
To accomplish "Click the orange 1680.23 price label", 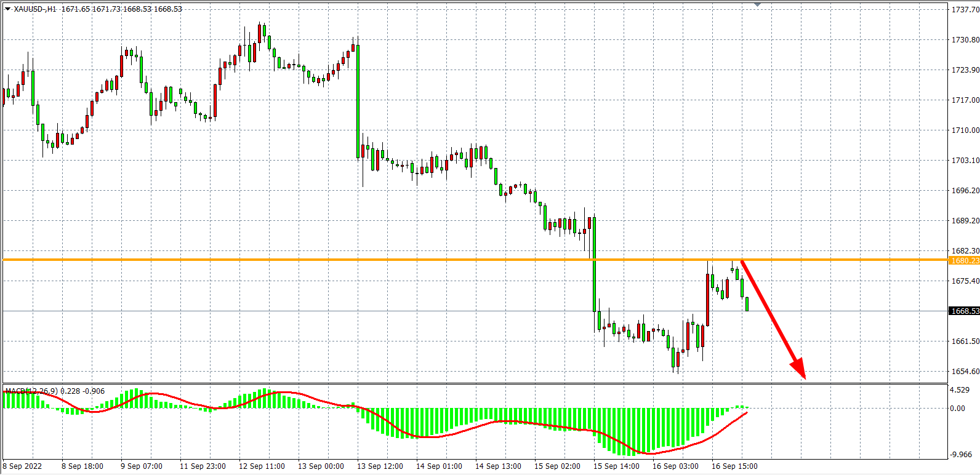I will [964, 260].
